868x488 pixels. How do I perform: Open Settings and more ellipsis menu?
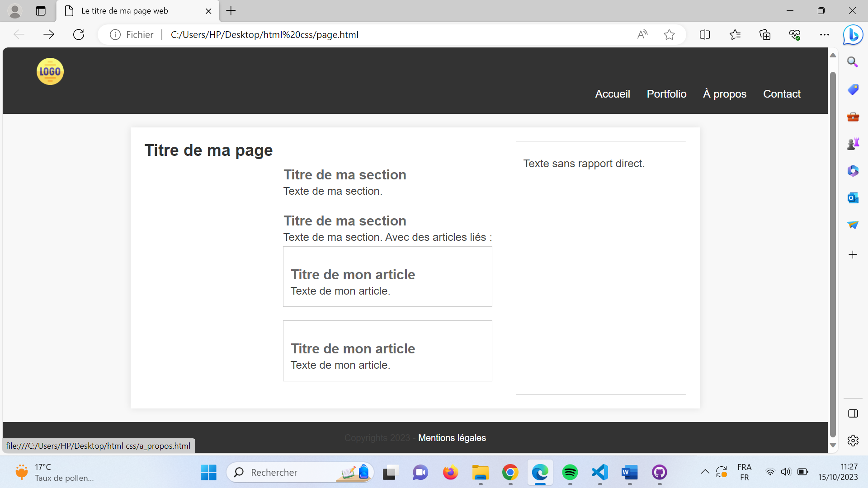point(824,35)
